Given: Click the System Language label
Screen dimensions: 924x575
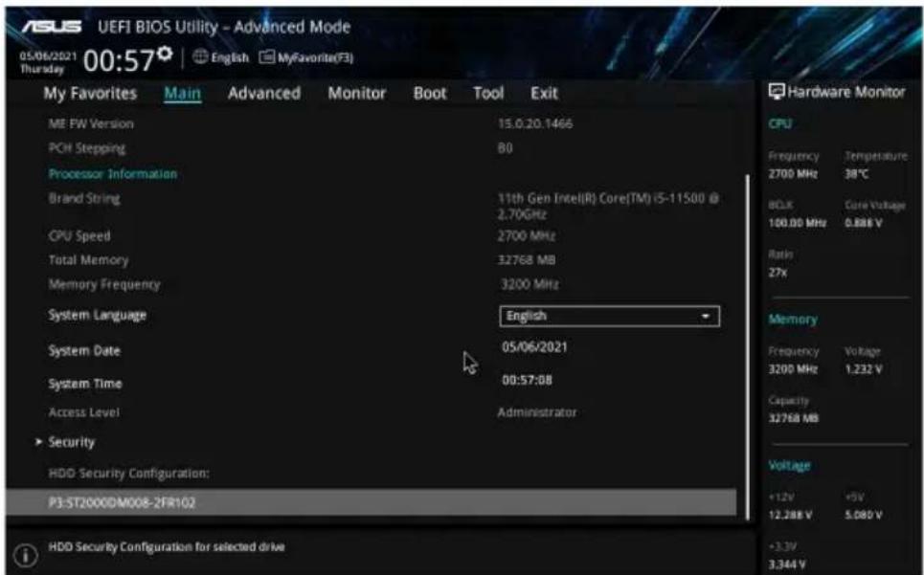Looking at the screenshot, I should pyautogui.click(x=98, y=315).
